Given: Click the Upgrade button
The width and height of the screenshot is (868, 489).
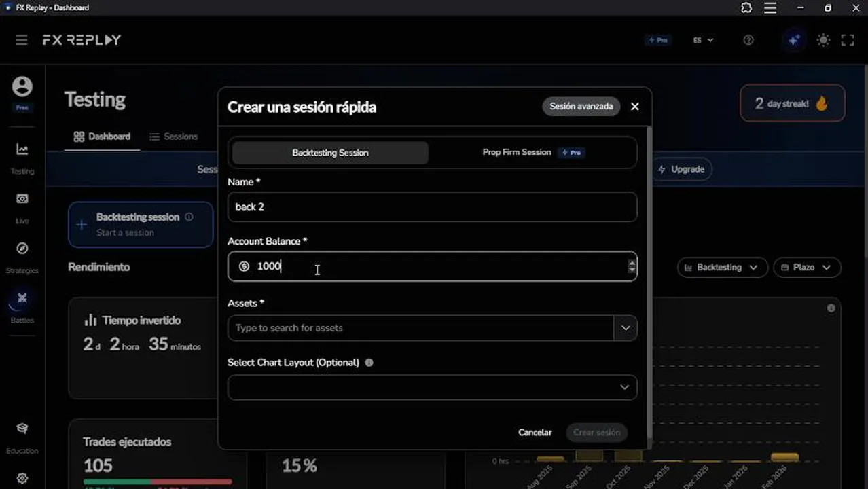Looking at the screenshot, I should pyautogui.click(x=681, y=169).
